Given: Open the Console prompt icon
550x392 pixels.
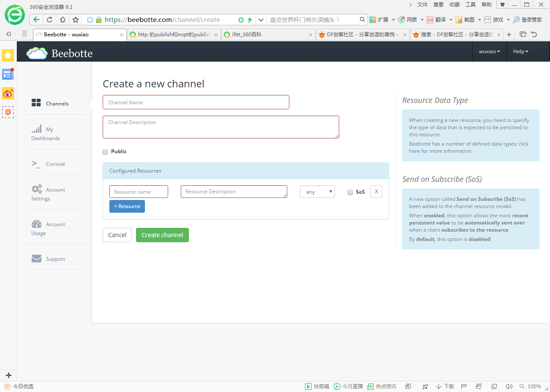Looking at the screenshot, I should pos(36,164).
